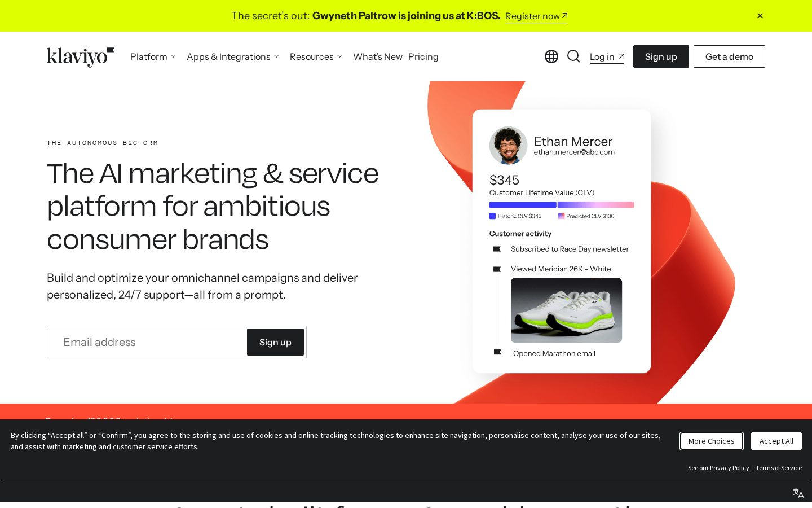
Task: Open the Terms of Service link
Action: (x=779, y=468)
